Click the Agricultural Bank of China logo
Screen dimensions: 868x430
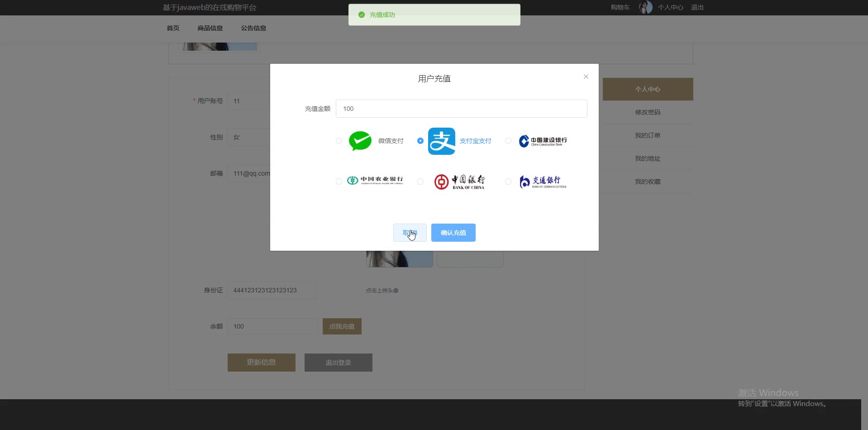(x=375, y=181)
